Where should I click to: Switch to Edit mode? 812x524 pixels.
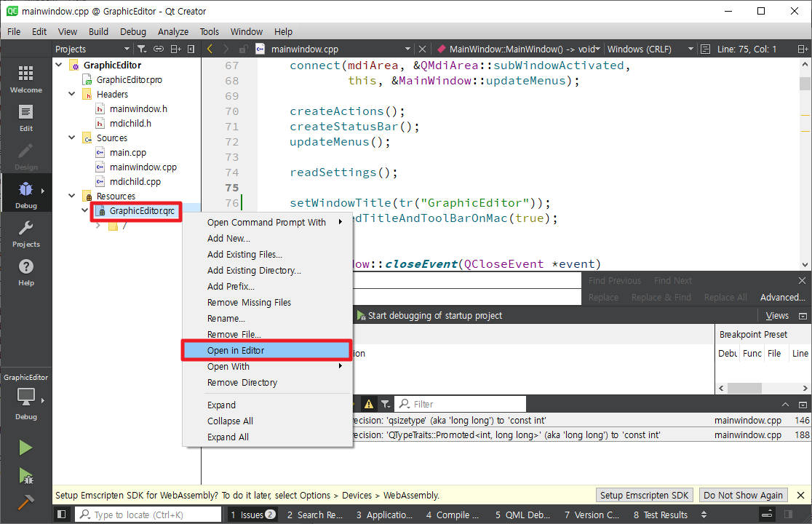pyautogui.click(x=26, y=118)
